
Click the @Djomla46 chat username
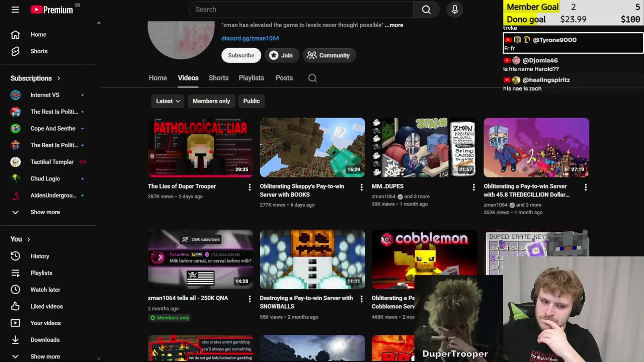pyautogui.click(x=540, y=60)
